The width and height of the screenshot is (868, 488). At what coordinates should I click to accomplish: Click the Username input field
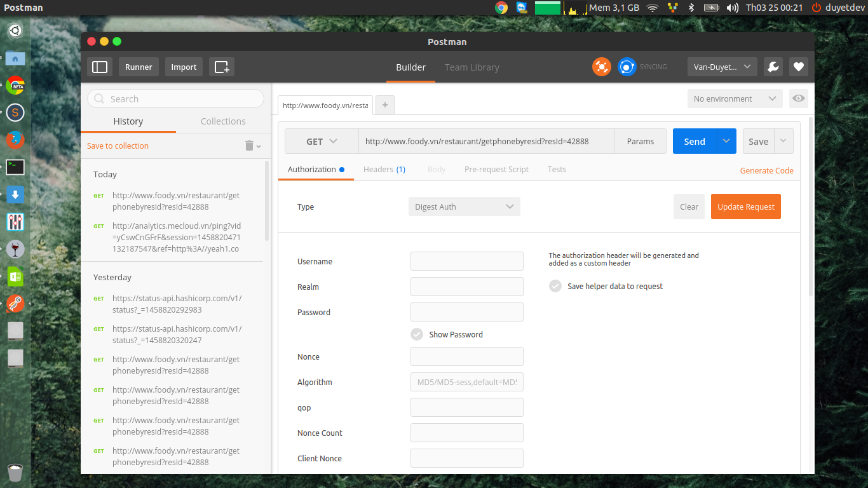[467, 261]
